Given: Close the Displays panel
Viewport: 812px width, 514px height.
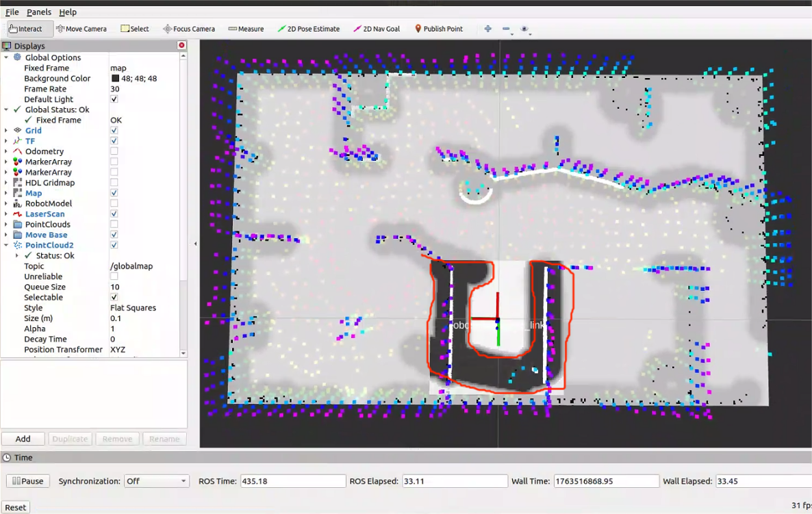Looking at the screenshot, I should [181, 45].
